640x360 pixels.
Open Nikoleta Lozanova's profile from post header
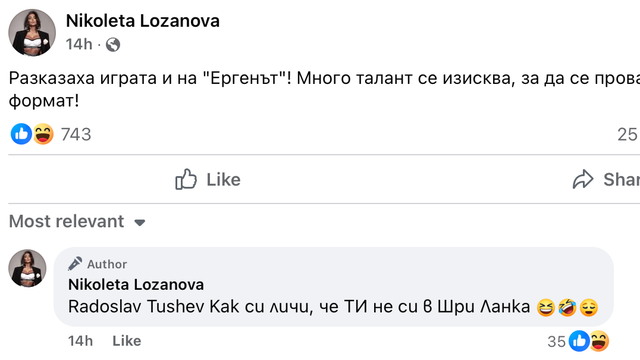143,21
